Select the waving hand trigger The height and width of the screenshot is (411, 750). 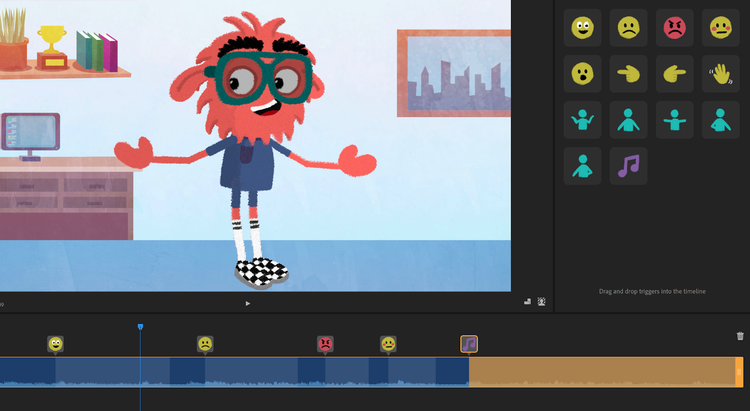coord(721,73)
